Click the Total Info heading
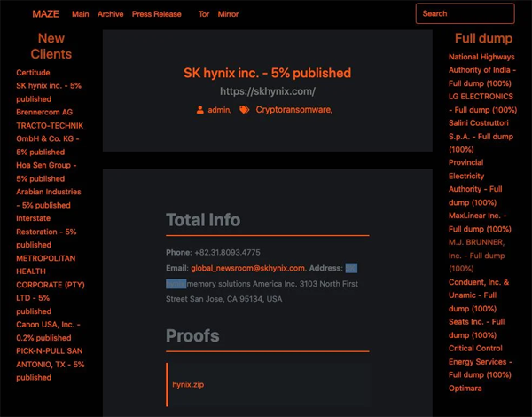532x417 pixels. point(203,220)
